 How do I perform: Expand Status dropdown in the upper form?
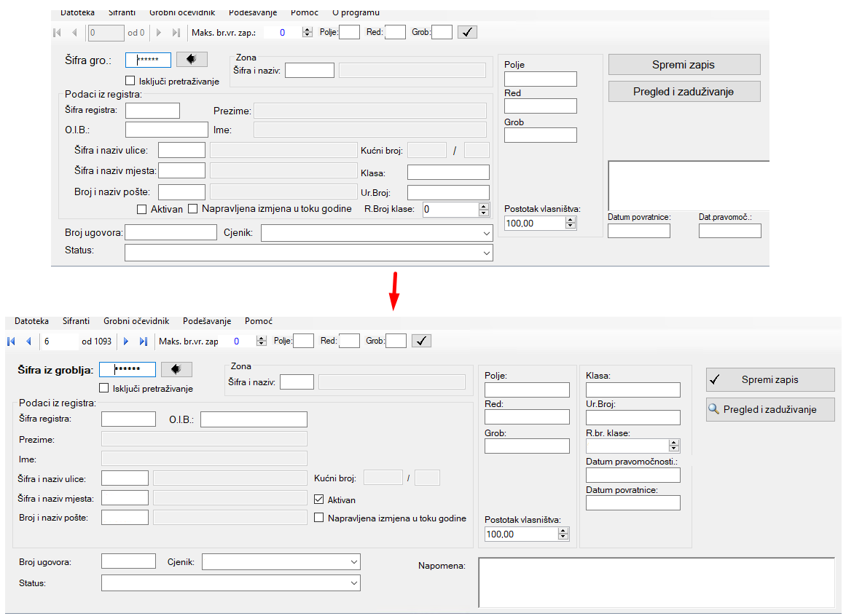(x=487, y=253)
